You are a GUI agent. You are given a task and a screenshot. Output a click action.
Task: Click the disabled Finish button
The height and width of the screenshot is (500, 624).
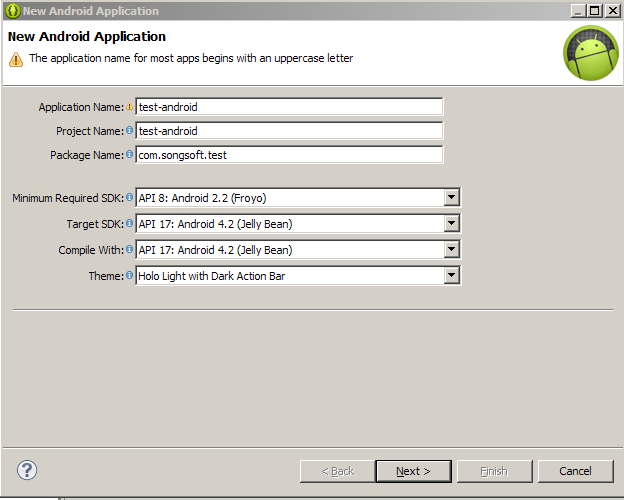495,471
